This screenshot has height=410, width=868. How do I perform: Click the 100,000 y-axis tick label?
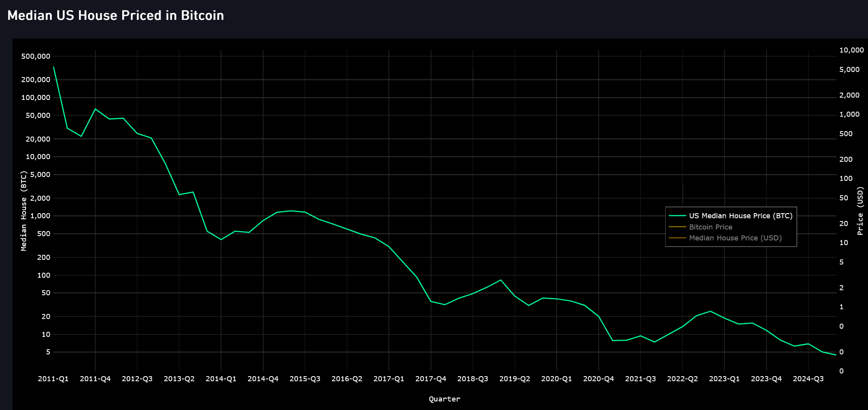click(36, 98)
